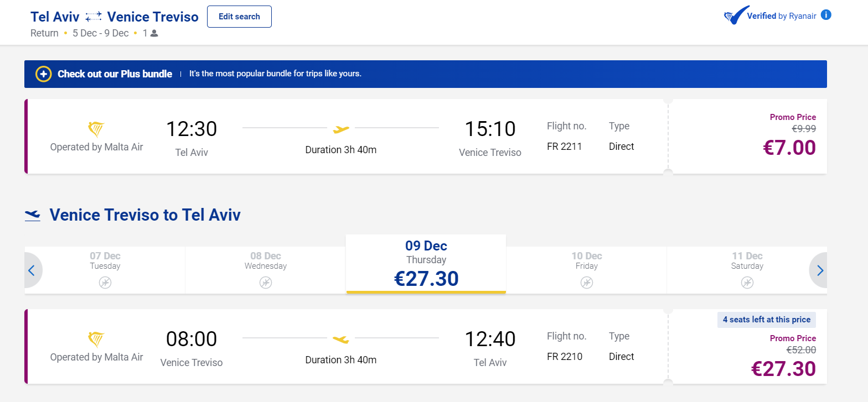
Task: Click the Edit search button
Action: (239, 17)
